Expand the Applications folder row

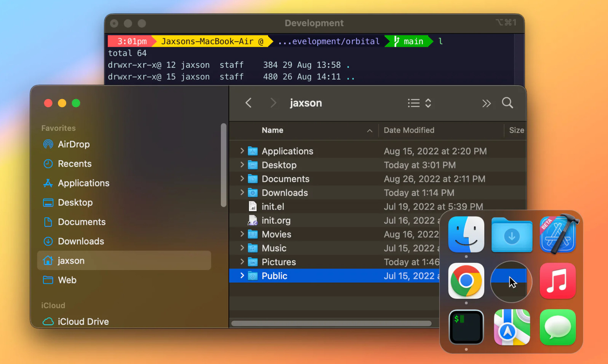242,151
